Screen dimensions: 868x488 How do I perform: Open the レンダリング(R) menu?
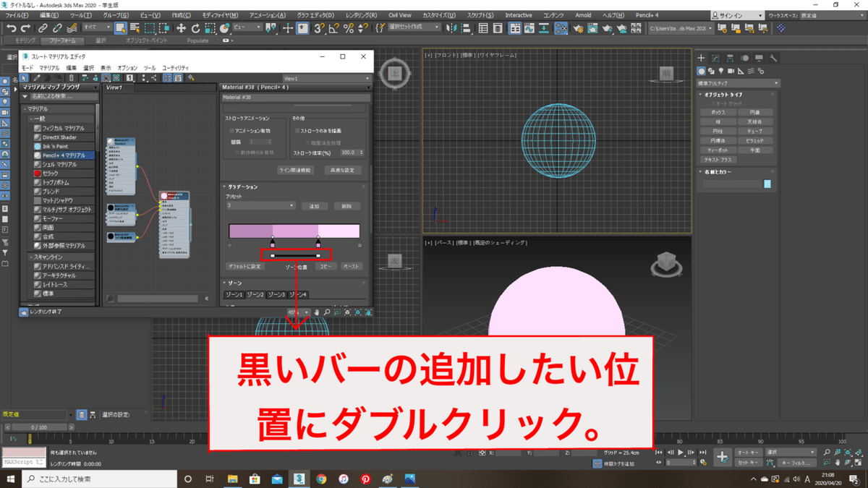[x=362, y=15]
